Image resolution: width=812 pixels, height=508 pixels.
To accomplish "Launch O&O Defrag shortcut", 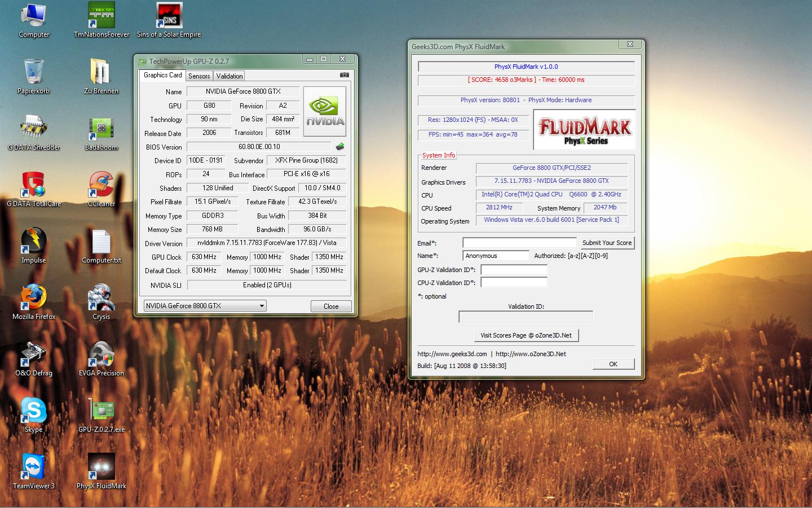I will pyautogui.click(x=34, y=359).
